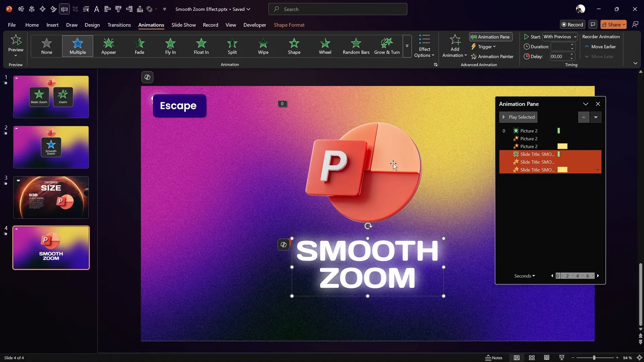Open Shape Format tab
644x362 pixels.
(289, 25)
